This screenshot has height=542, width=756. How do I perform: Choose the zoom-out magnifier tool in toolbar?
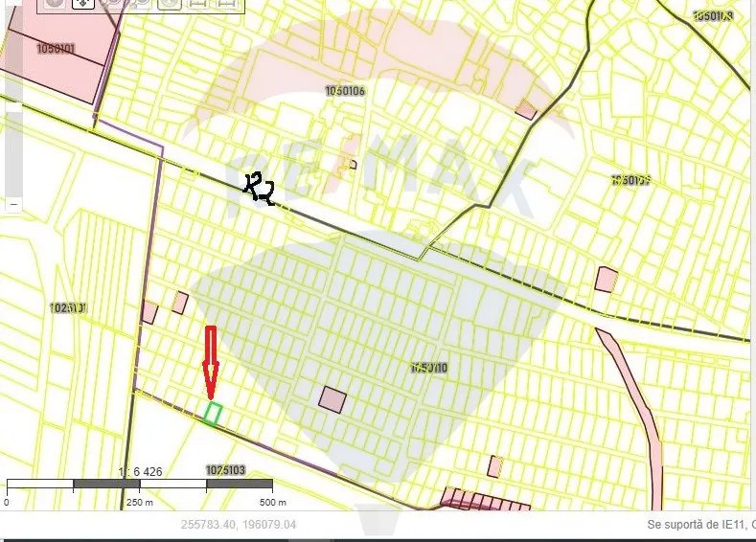click(140, 4)
